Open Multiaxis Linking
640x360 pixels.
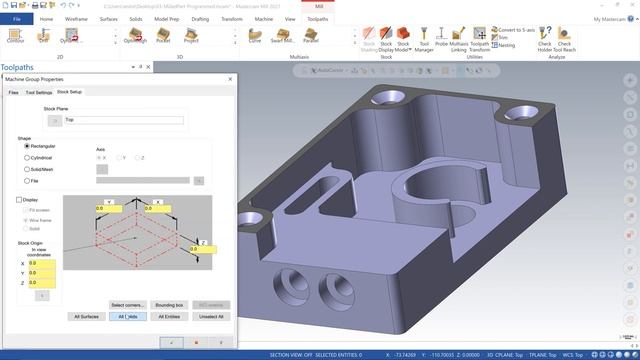[458, 40]
